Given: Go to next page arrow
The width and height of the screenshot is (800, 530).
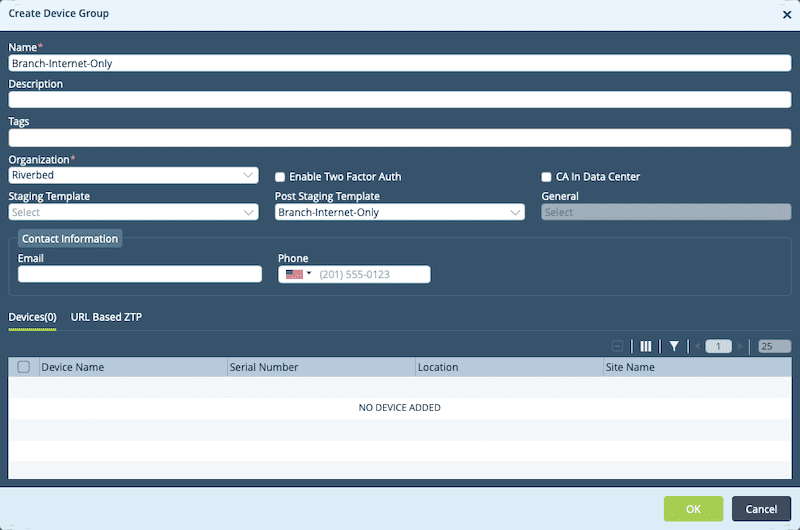Looking at the screenshot, I should pyautogui.click(x=740, y=346).
